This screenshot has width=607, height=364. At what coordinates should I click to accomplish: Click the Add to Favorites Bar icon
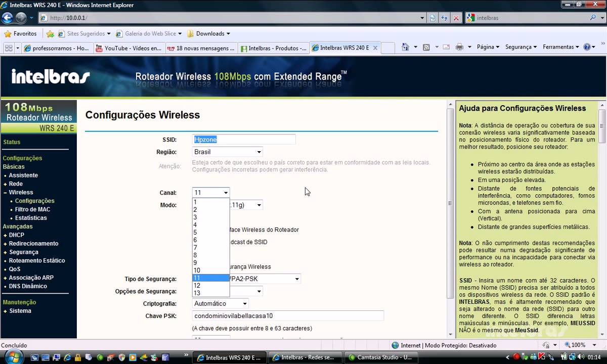pyautogui.click(x=50, y=34)
